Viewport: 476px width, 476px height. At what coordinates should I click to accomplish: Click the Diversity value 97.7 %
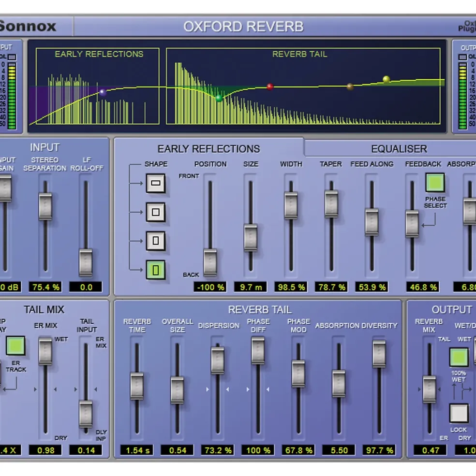(x=379, y=450)
